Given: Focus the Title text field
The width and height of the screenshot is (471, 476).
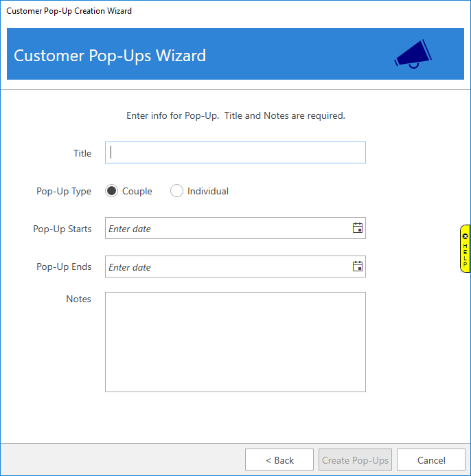Looking at the screenshot, I should 235,152.
